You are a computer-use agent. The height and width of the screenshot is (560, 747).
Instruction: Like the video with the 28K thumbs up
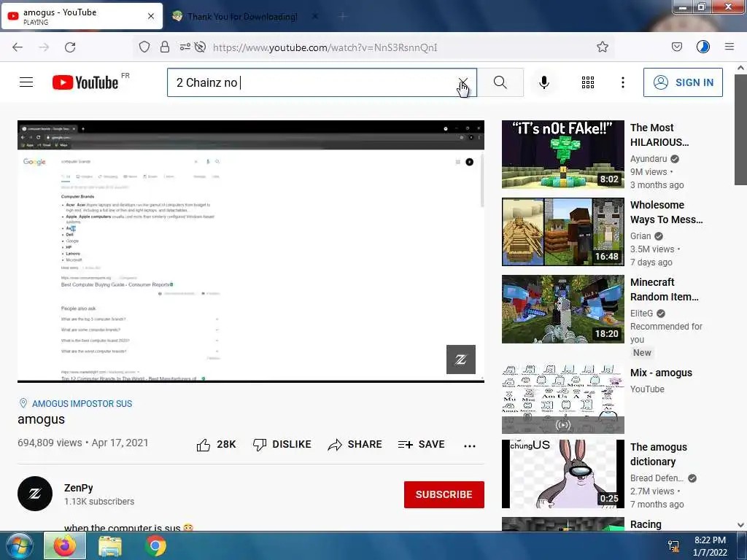216,444
